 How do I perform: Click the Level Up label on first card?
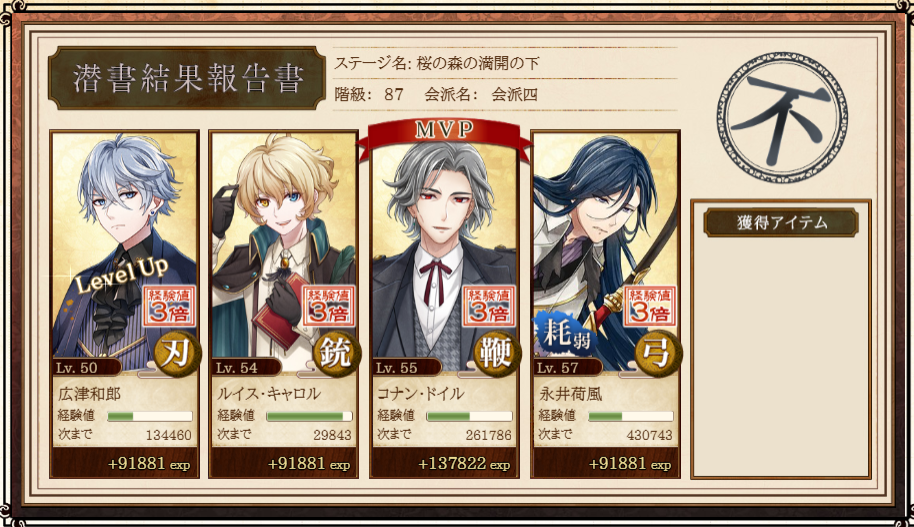coord(122,274)
